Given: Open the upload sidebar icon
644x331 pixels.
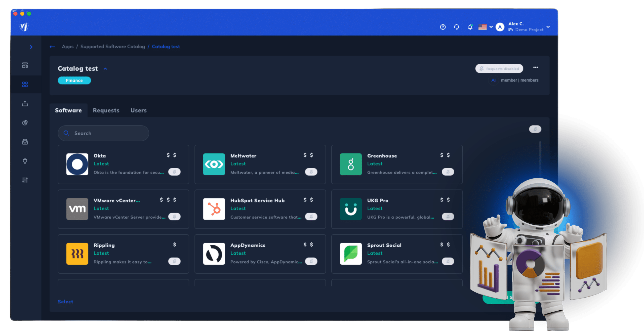Looking at the screenshot, I should click(x=25, y=103).
